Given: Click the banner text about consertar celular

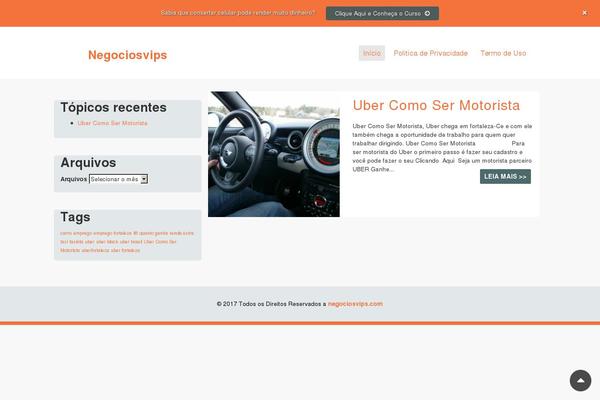Looking at the screenshot, I should click(238, 13).
